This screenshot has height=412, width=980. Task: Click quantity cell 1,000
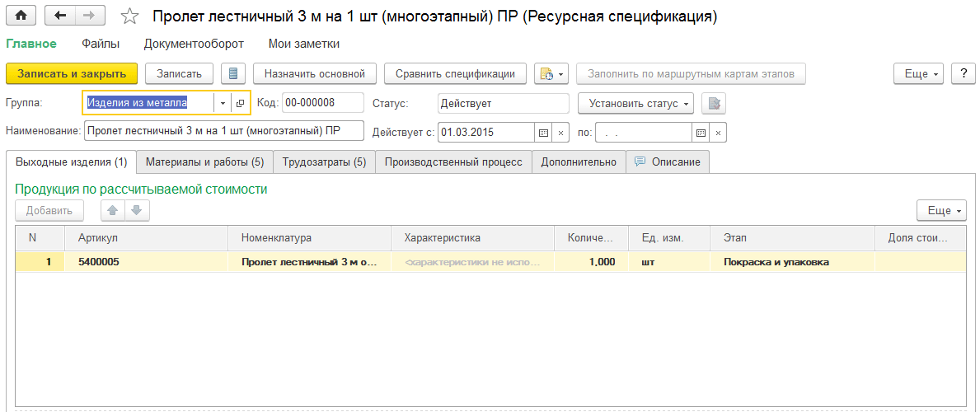coord(591,263)
